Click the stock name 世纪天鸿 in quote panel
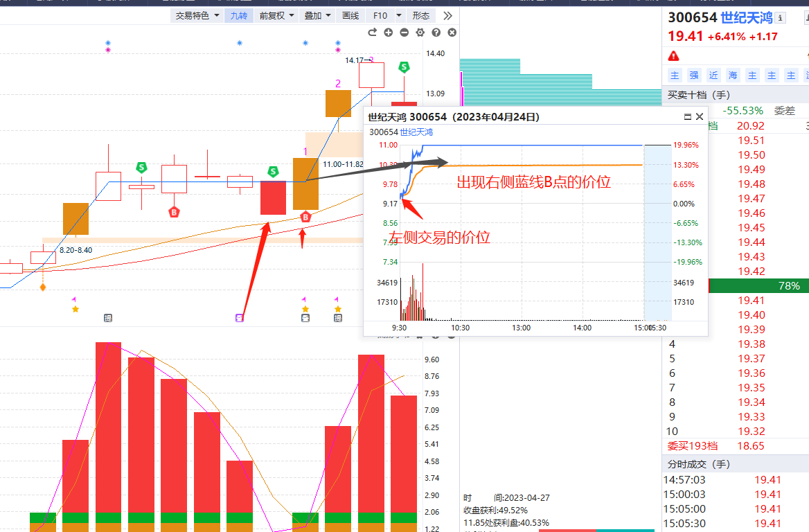 [x=746, y=18]
